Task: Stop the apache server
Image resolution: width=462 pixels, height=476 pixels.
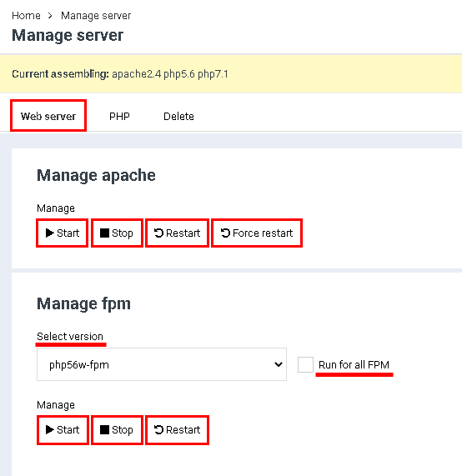Action: click(x=117, y=233)
